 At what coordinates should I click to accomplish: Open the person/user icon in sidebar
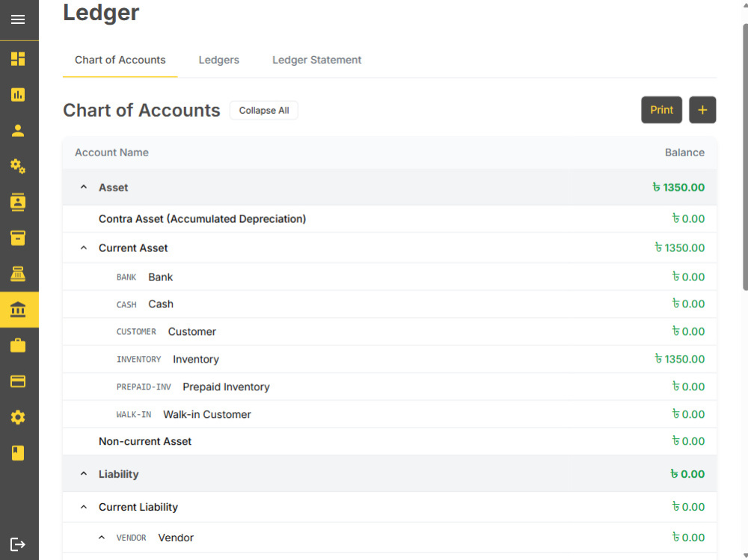[18, 130]
